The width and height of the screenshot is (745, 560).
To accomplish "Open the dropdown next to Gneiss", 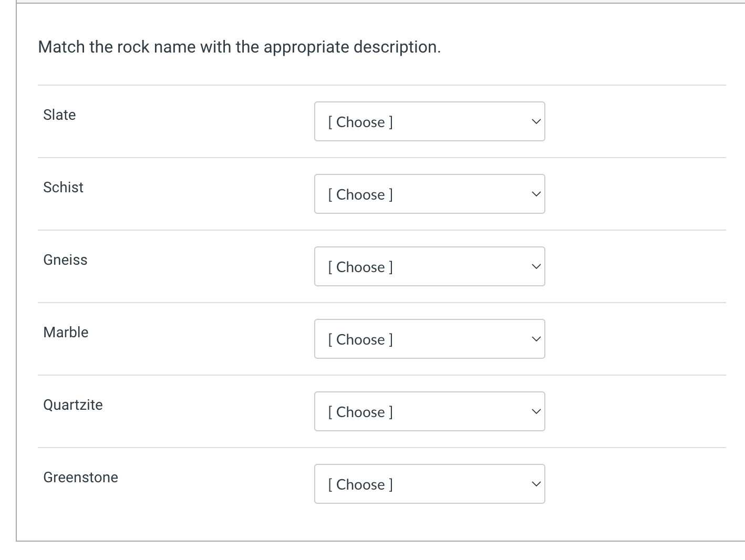I will [x=429, y=266].
